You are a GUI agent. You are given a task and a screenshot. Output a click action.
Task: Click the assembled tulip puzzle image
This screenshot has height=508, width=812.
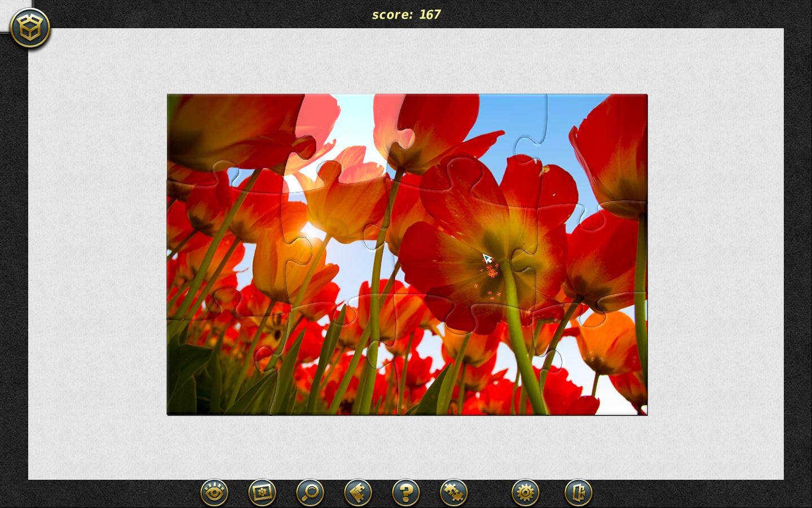[x=407, y=255]
